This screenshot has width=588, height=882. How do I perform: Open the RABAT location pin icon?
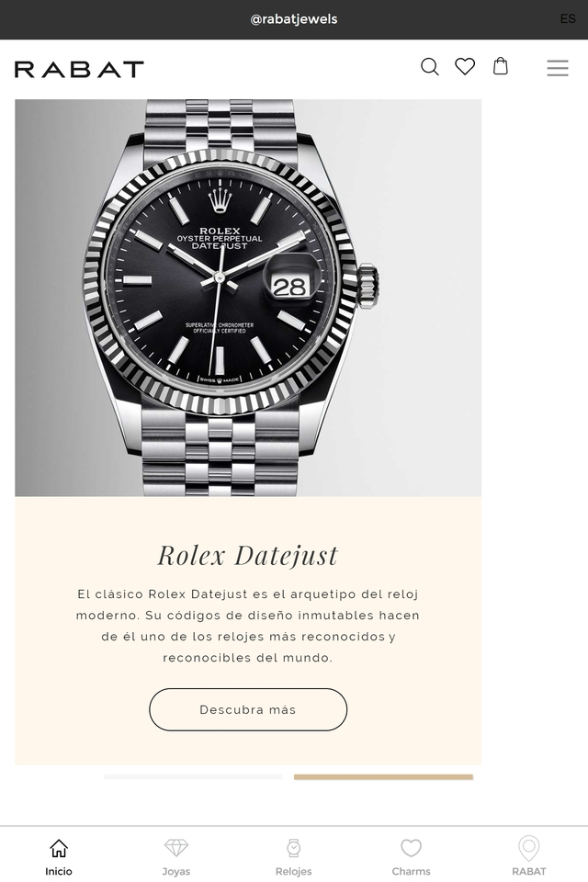pyautogui.click(x=529, y=848)
